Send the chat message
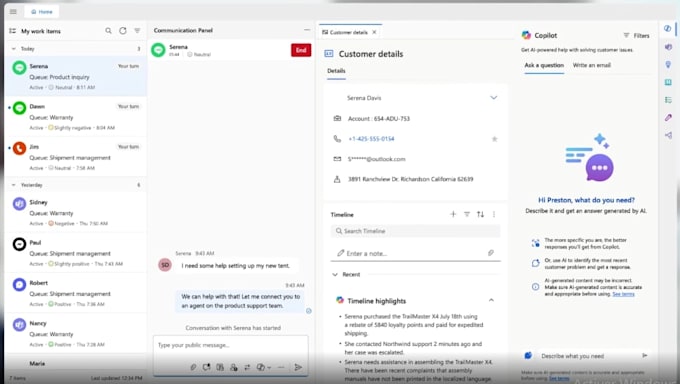This screenshot has height=384, width=680. (x=298, y=367)
